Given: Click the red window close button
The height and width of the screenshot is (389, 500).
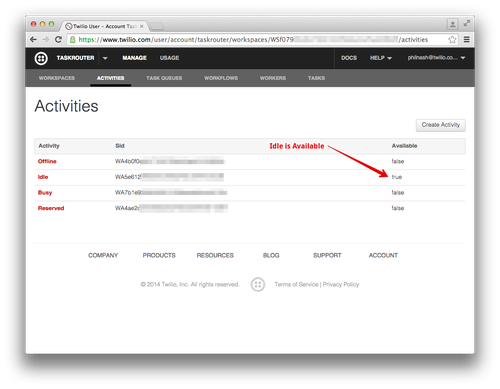Looking at the screenshot, I should pyautogui.click(x=33, y=24).
